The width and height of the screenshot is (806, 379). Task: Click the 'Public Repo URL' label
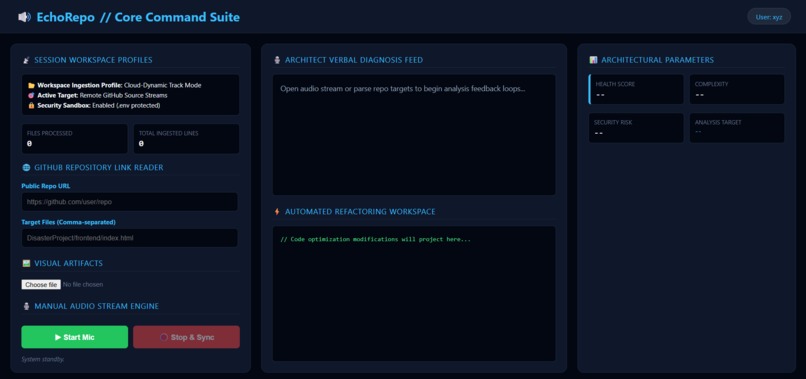tap(46, 186)
